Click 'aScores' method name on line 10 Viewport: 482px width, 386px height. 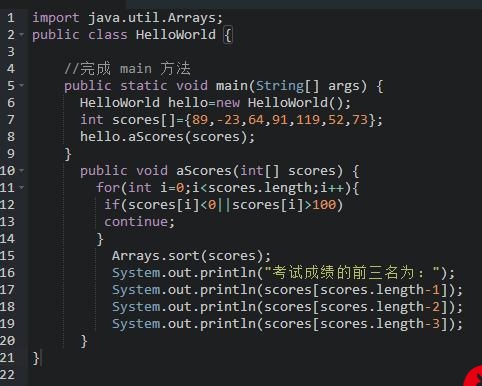(x=204, y=171)
